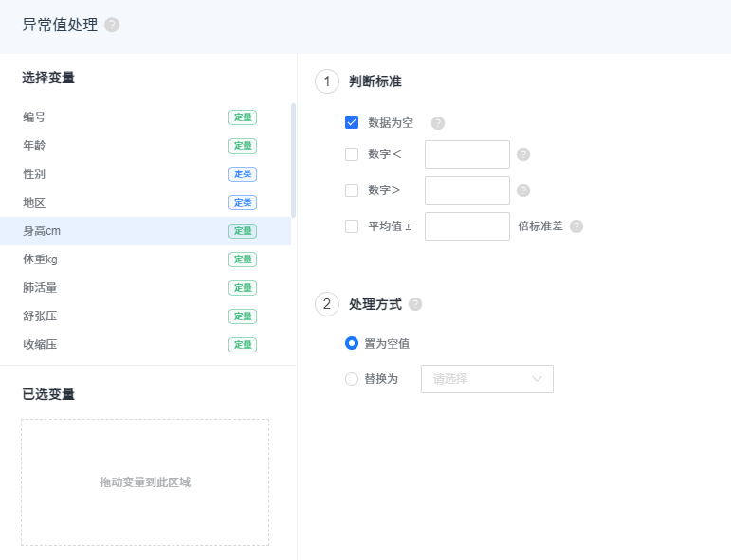Click help icon after 倍标准差

coord(576,226)
